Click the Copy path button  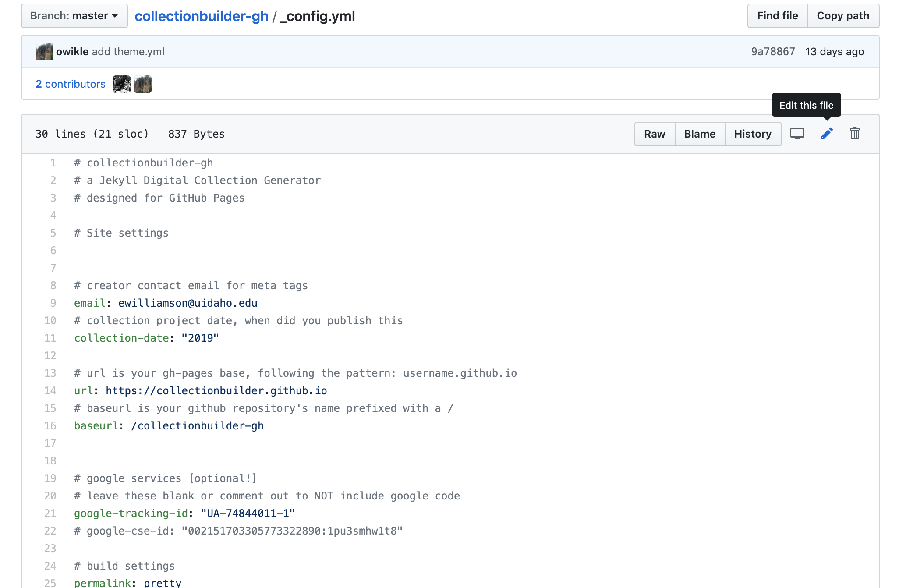click(x=842, y=16)
